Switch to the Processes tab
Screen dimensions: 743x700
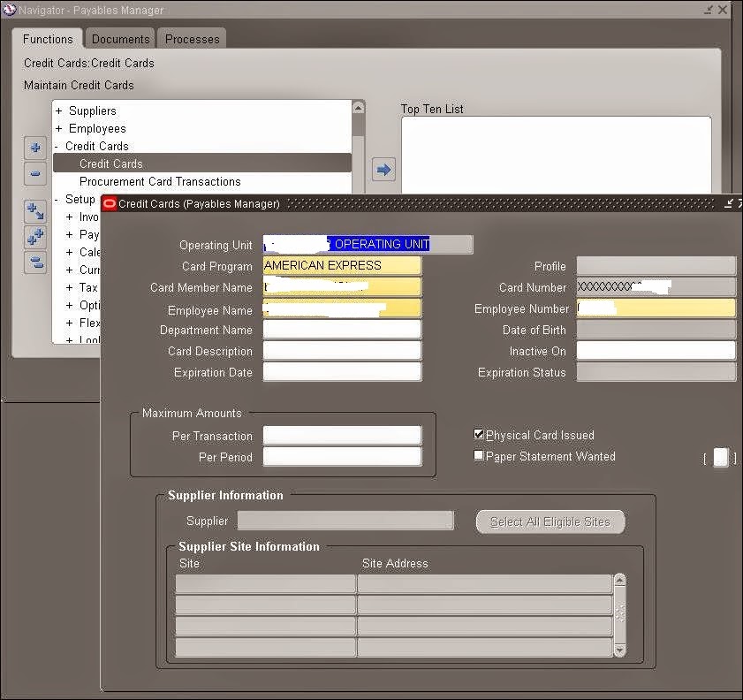(192, 38)
